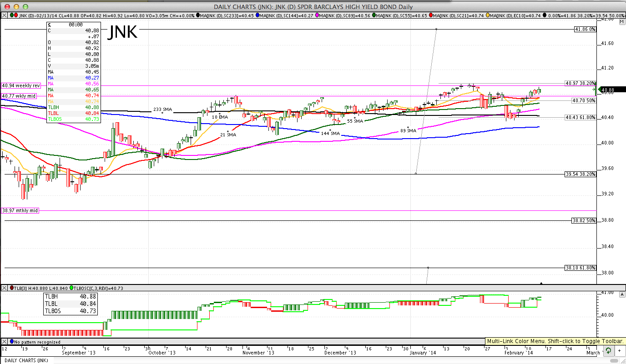Click the blue 'No pattern recognized' dot

pyautogui.click(x=12, y=342)
